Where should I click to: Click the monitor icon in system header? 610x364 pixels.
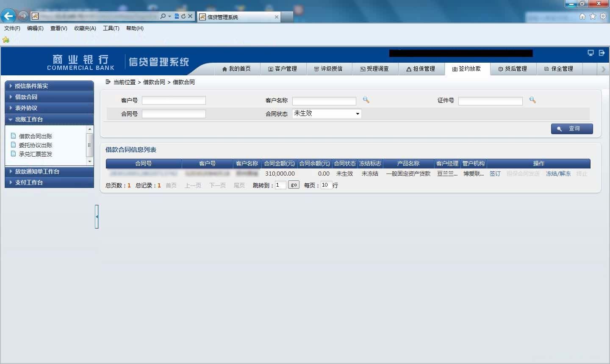click(x=591, y=53)
